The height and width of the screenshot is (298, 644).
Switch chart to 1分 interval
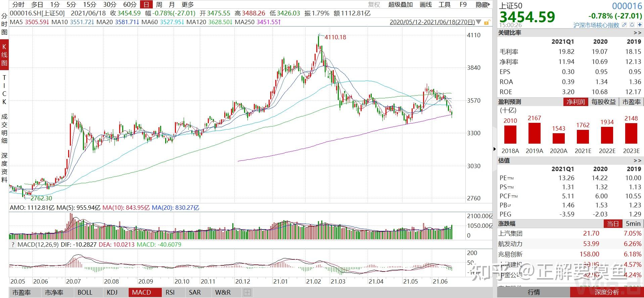[55, 5]
